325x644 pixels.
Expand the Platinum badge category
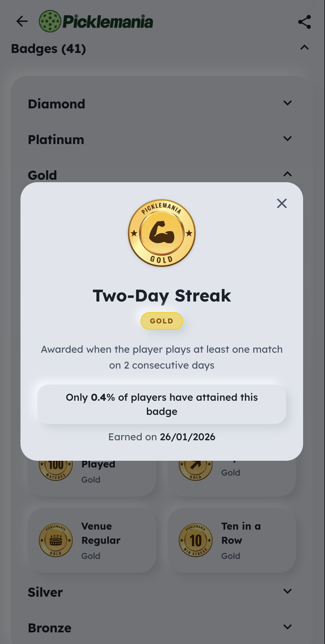pyautogui.click(x=287, y=139)
